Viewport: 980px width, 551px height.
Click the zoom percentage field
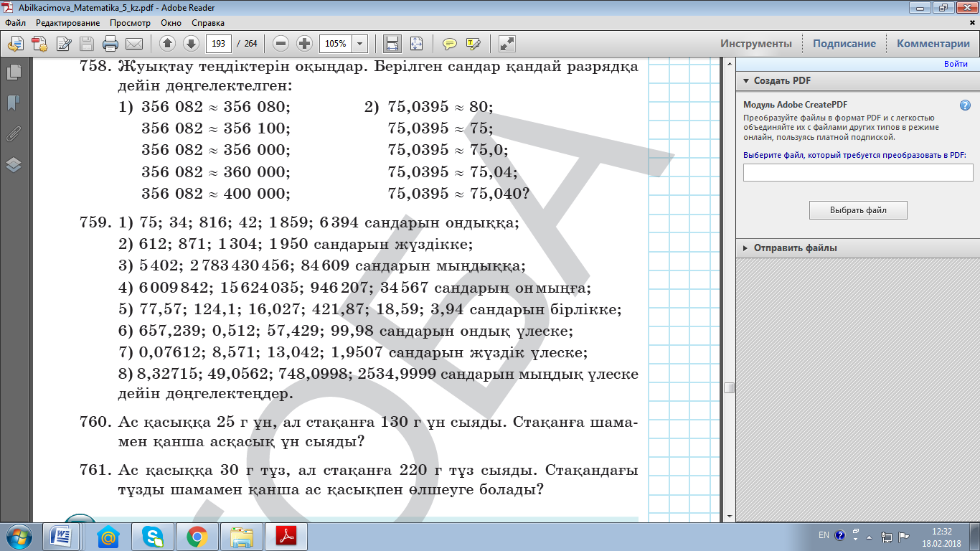(336, 44)
